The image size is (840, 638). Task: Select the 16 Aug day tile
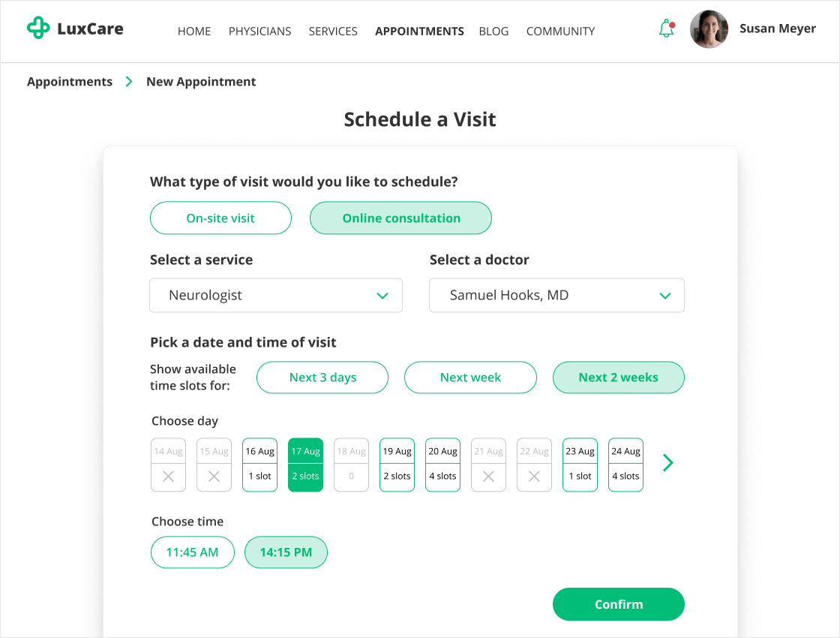[x=259, y=465]
